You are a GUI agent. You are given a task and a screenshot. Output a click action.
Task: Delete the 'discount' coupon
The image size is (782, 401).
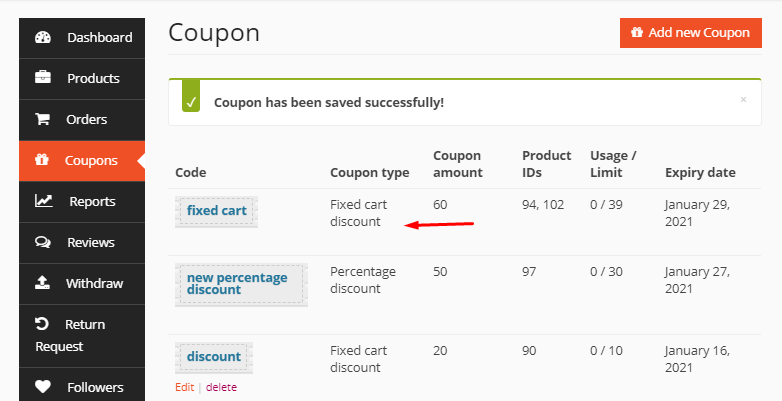click(x=221, y=387)
